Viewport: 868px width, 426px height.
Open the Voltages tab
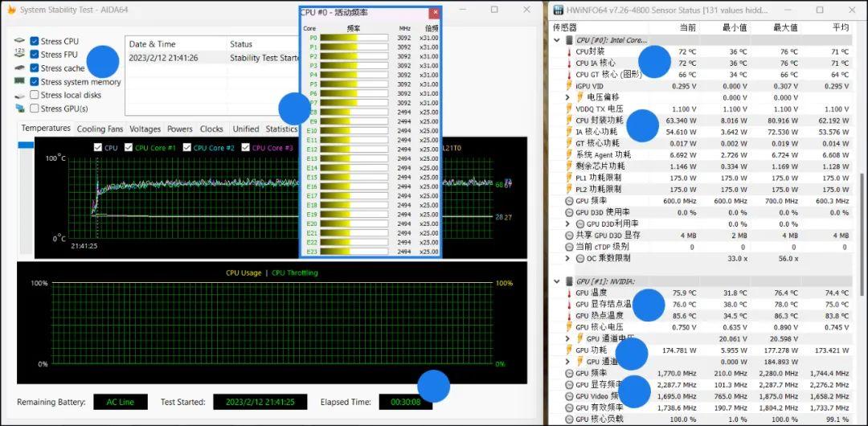(145, 129)
